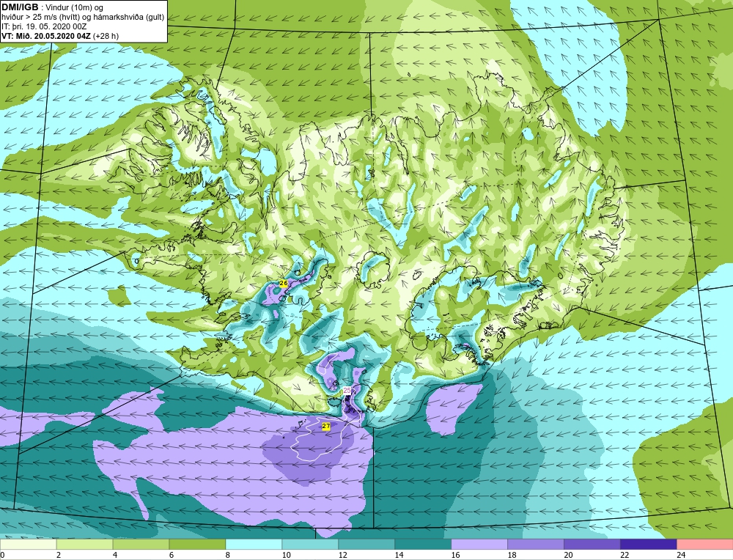Click the 8–10 m/s light cyan legend swatch
This screenshot has height=560, width=733.
254,545
